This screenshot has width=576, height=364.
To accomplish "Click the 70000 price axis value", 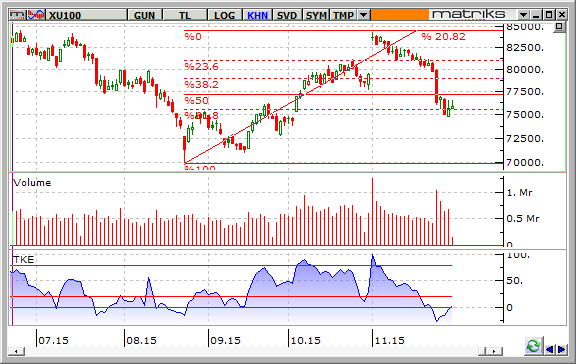I will tap(525, 162).
